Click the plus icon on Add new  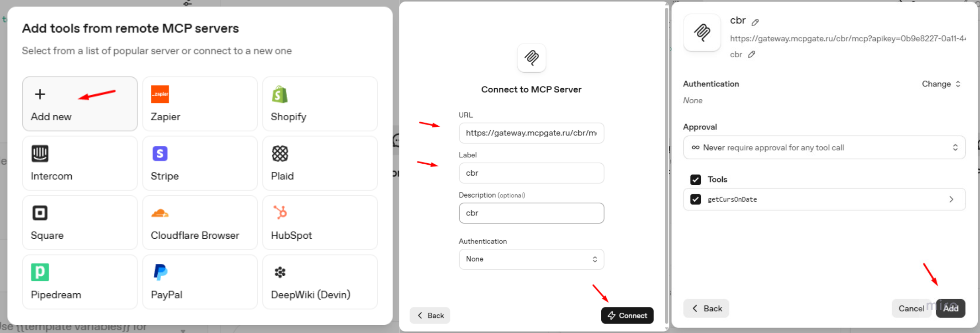40,94
